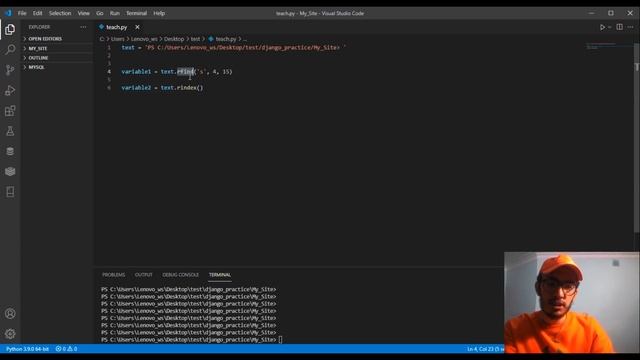
Task: Click the errors and warnings status indicator
Action: pos(66,349)
